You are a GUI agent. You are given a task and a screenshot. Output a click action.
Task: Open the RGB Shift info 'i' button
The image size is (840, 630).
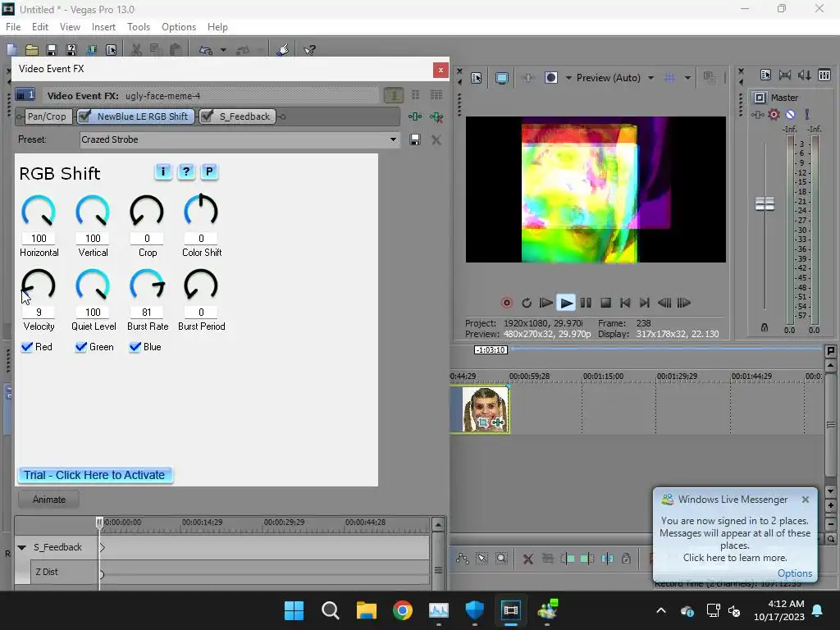click(163, 171)
